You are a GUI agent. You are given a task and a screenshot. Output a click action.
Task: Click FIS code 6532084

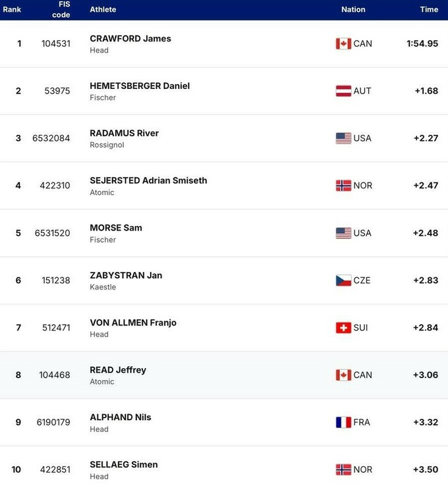[51, 138]
